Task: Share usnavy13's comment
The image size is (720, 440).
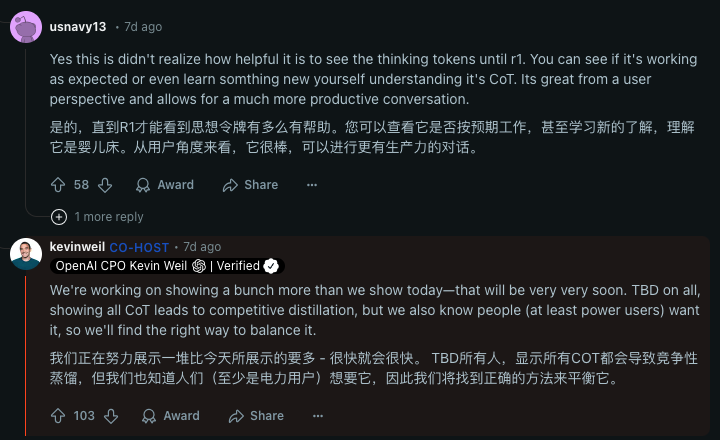Action: click(250, 185)
